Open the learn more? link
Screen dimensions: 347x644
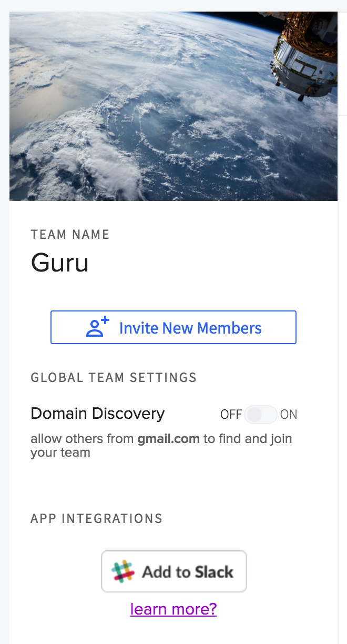(x=173, y=609)
